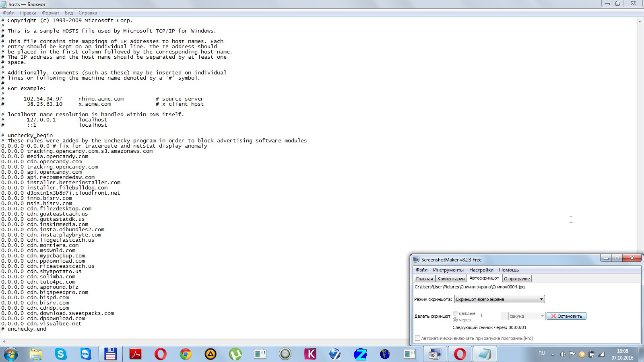Open ScreenshotMaker's Инструменты menu
Screen dimensions: 644x362
point(448,270)
